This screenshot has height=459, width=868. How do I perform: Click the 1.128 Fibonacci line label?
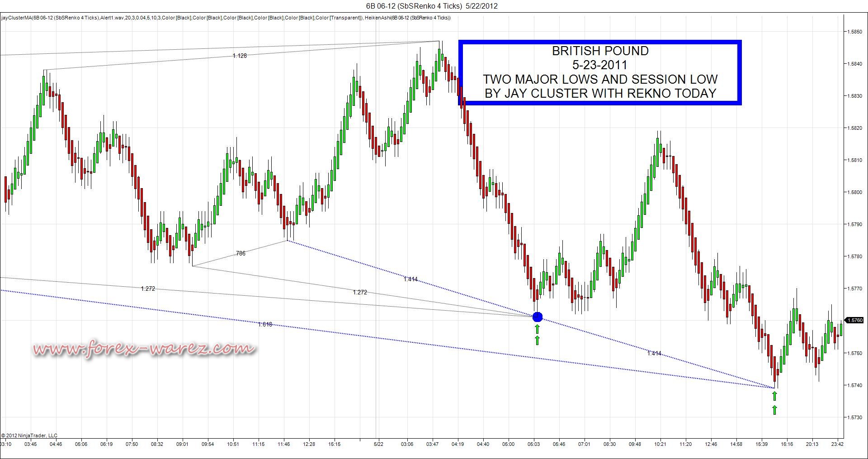tap(240, 56)
